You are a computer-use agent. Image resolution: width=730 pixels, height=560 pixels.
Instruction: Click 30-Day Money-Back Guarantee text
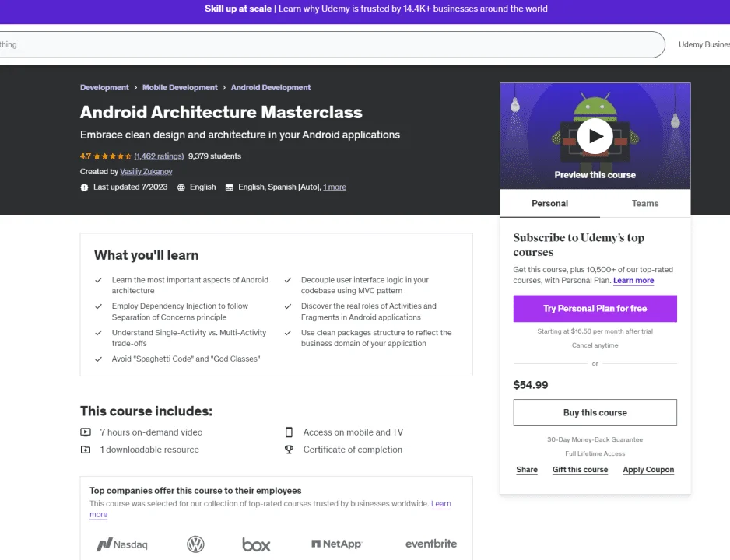(595, 439)
